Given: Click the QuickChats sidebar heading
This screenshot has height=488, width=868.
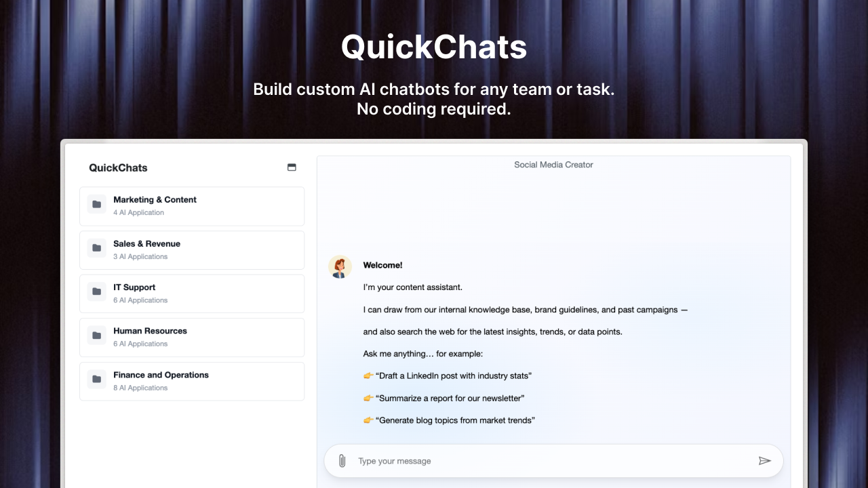Looking at the screenshot, I should click(x=118, y=168).
